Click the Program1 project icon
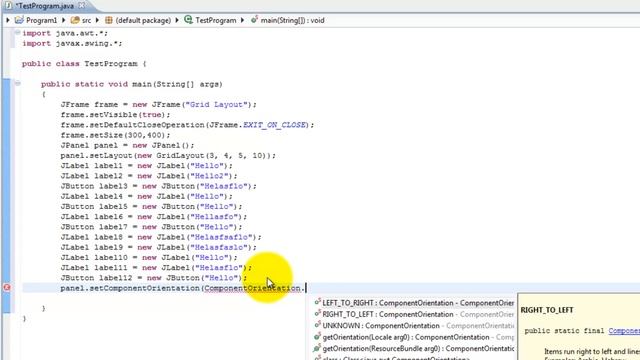Viewport: 640px width, 360px height. 19,20
